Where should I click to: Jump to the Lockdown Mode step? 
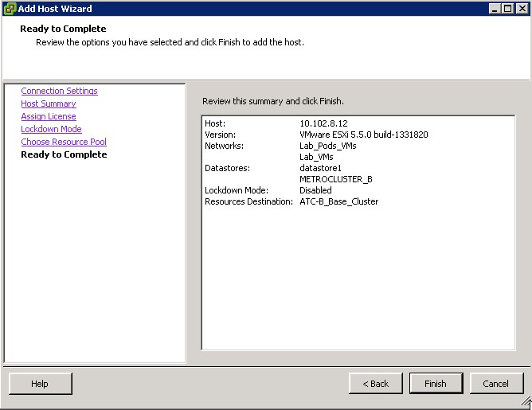tap(51, 129)
